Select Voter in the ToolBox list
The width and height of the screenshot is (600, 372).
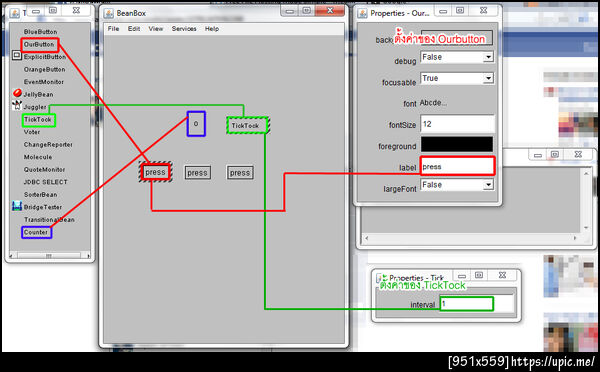point(32,132)
